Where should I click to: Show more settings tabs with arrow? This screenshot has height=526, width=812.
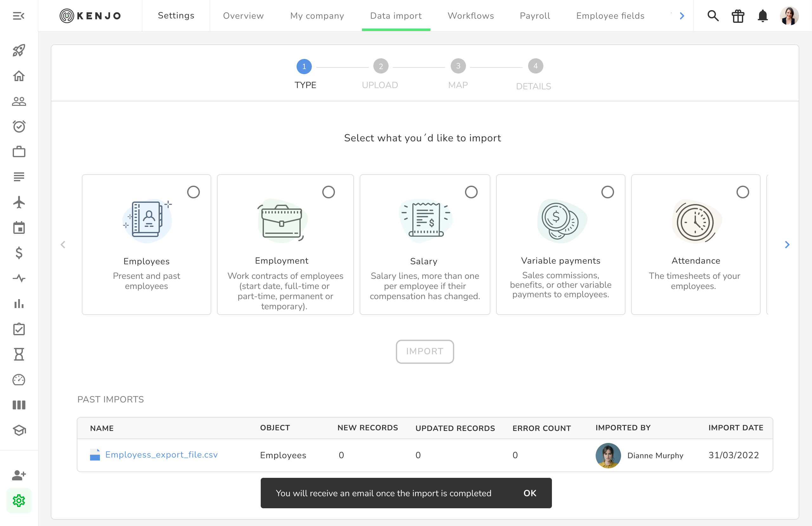pyautogui.click(x=682, y=16)
